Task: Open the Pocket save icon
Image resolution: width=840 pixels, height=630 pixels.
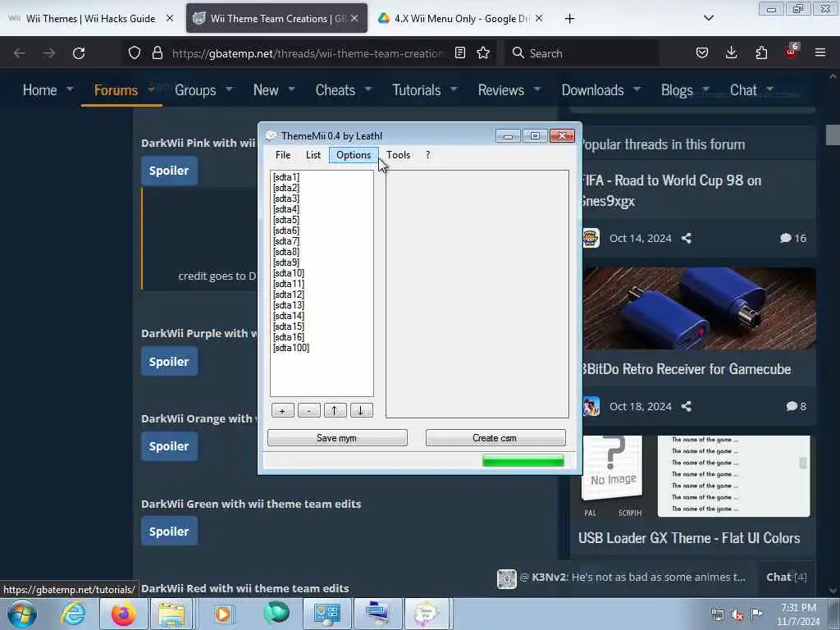Action: pos(702,52)
